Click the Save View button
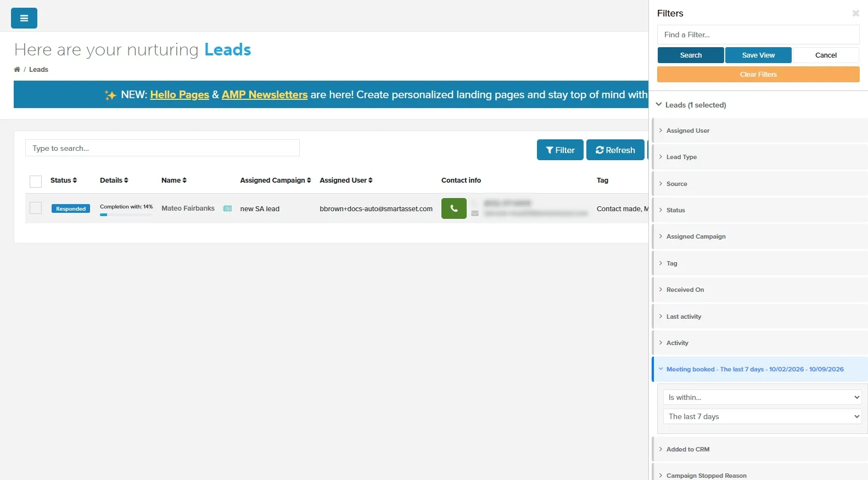The height and width of the screenshot is (480, 868). tap(758, 55)
